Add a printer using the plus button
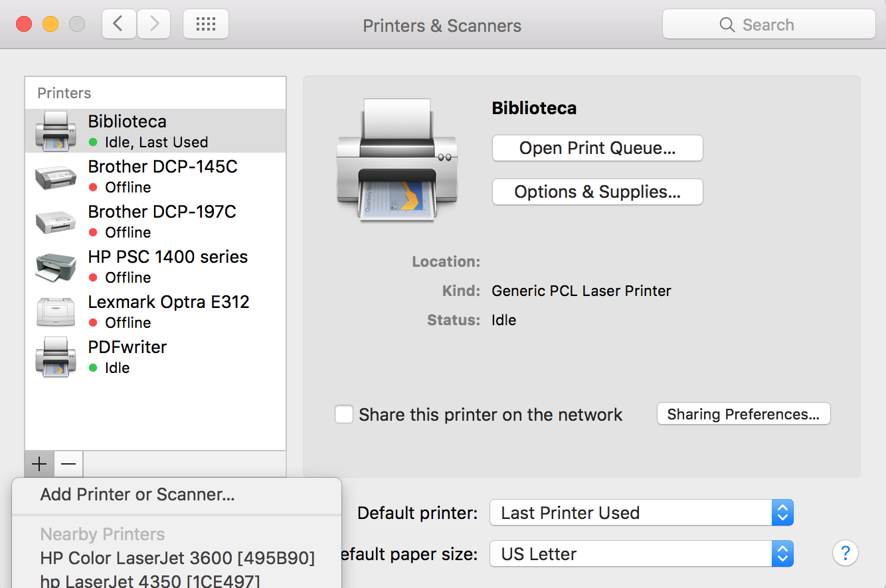 39,464
